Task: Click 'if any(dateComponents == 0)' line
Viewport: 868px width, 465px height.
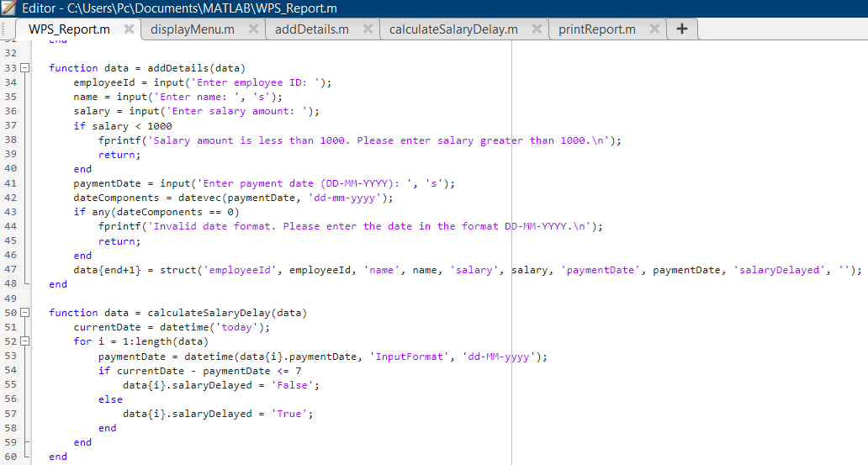Action: tap(156, 212)
